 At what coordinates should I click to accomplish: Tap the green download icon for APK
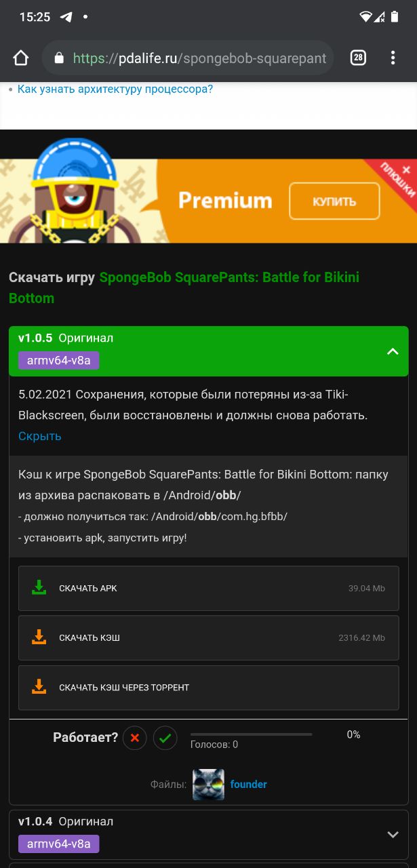39,588
